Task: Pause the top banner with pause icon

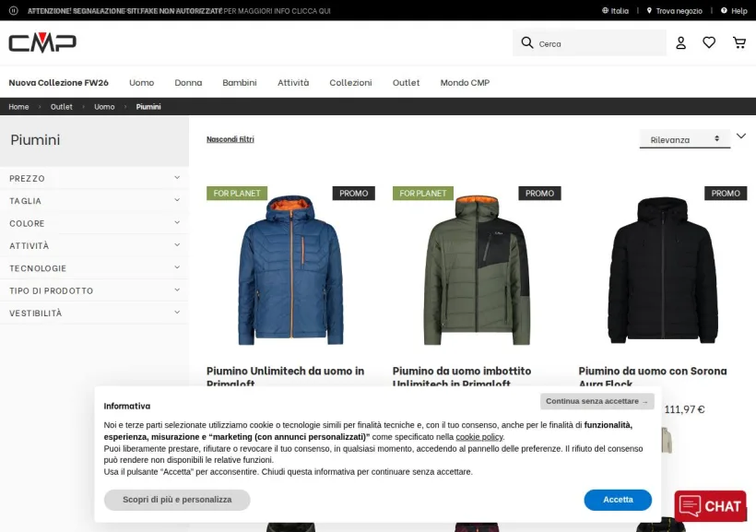Action: tap(14, 10)
